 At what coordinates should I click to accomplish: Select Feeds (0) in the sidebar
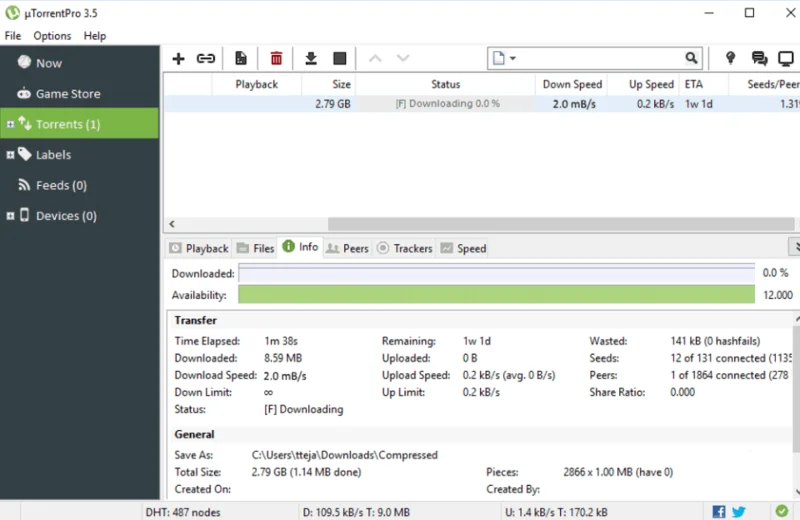pos(80,185)
